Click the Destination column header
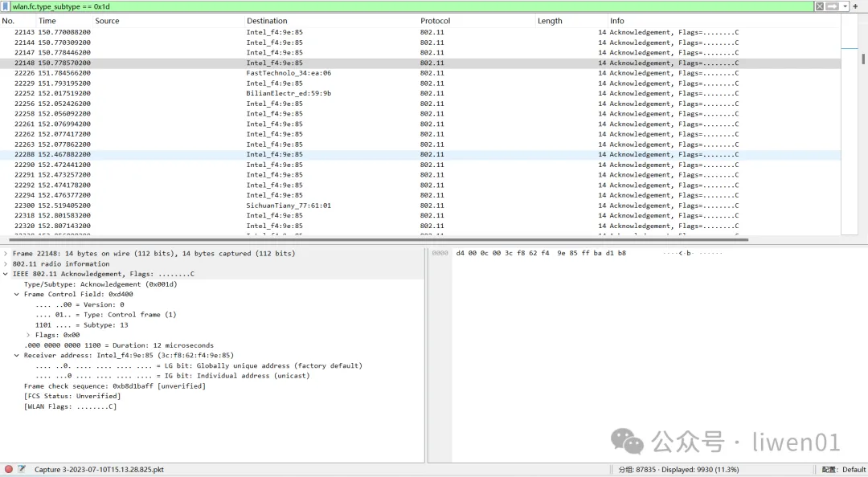Image resolution: width=868 pixels, height=477 pixels. 267,21
